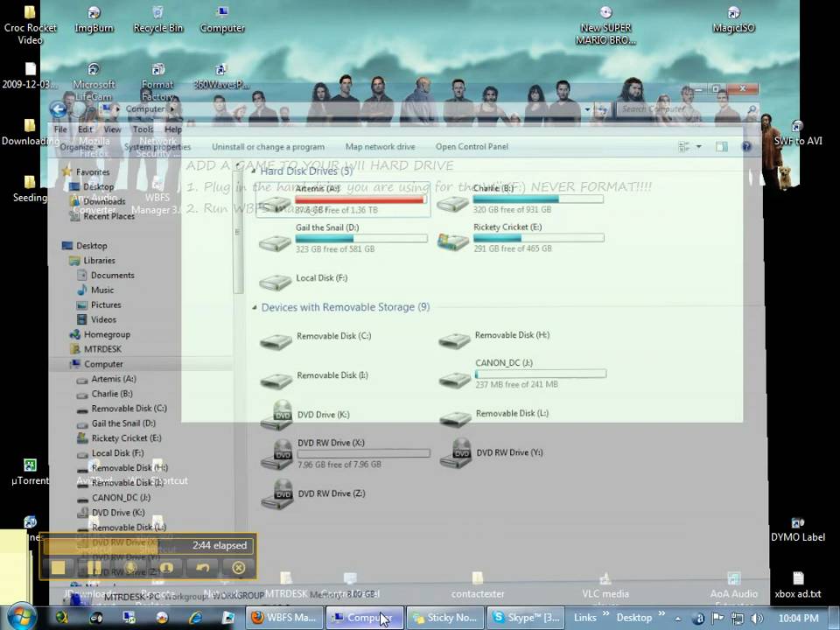The width and height of the screenshot is (840, 630).
Task: Switch to Skype taskbar button
Action: click(526, 618)
